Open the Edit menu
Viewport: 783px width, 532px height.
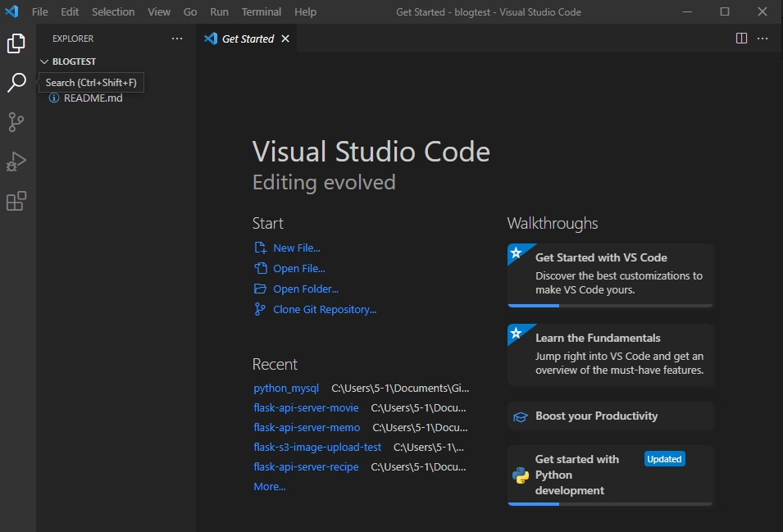[x=70, y=11]
